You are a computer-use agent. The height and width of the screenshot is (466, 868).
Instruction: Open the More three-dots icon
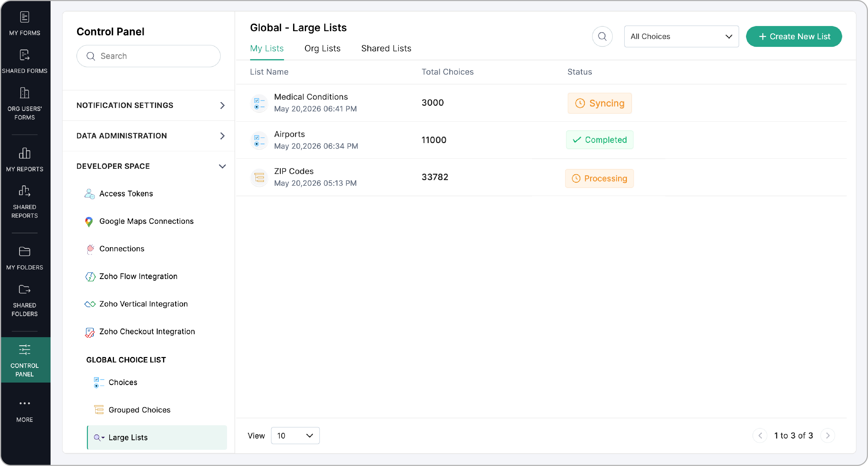pos(25,403)
